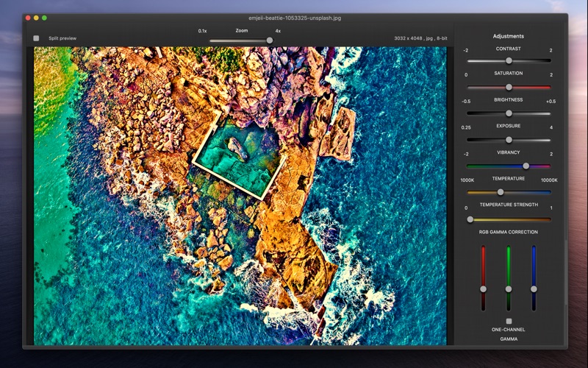Click the 0.25 exposure minimum label
This screenshot has height=368, width=588.
(x=466, y=127)
